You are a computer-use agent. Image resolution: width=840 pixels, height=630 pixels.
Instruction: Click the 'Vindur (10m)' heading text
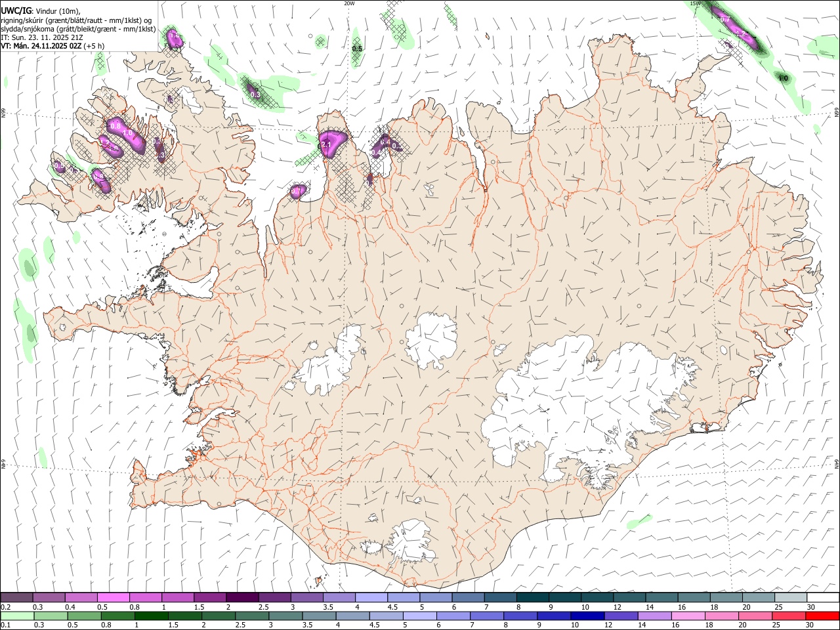(x=59, y=11)
